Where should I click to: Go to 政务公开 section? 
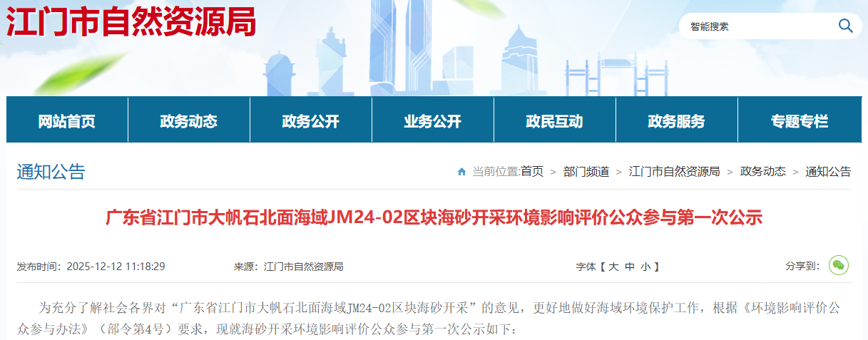pos(311,121)
